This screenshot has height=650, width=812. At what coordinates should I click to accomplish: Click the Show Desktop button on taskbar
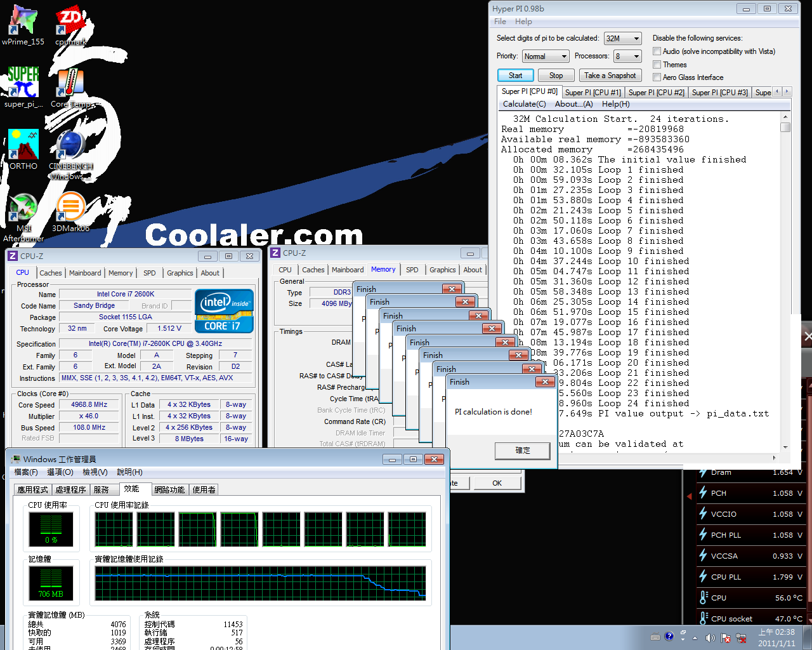tap(807, 637)
